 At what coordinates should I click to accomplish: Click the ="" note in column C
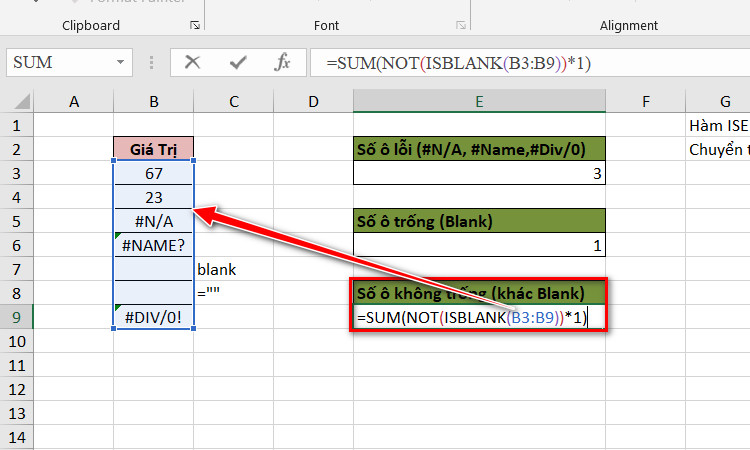pyautogui.click(x=209, y=292)
